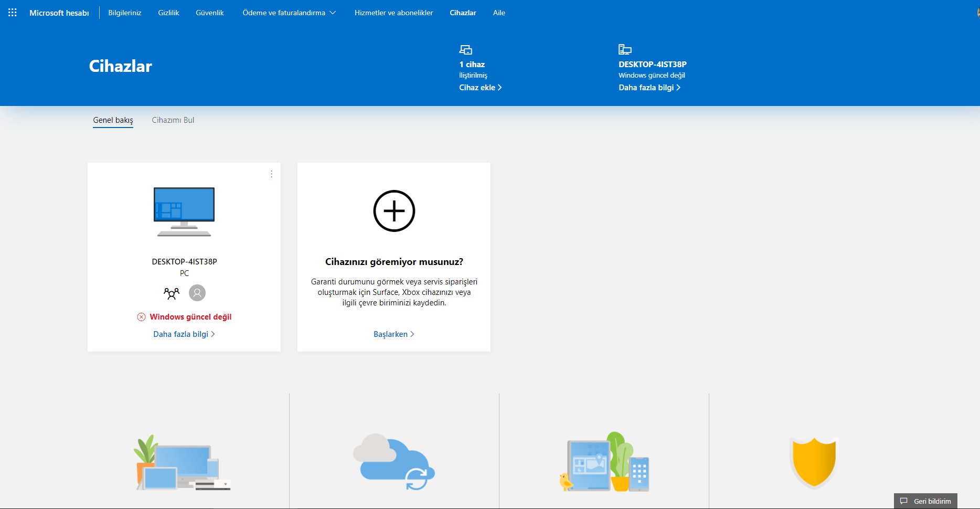The image size is (980, 509).
Task: Click the tablet and phone illustration
Action: click(x=604, y=462)
